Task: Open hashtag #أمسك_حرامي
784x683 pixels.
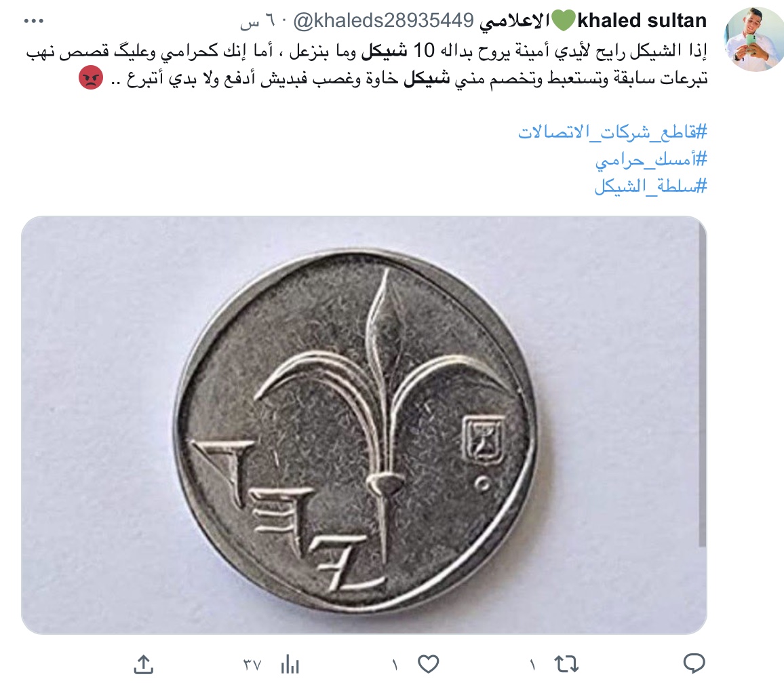Action: point(651,160)
